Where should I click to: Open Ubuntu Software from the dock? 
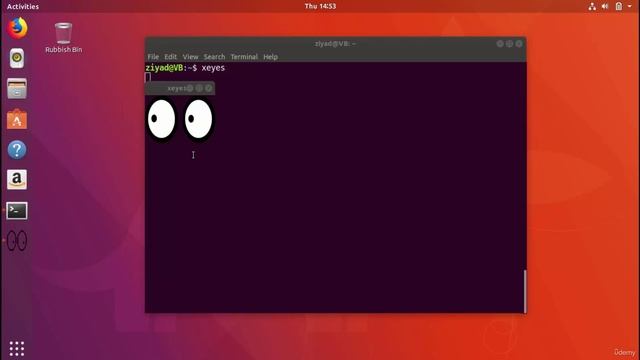[x=17, y=119]
